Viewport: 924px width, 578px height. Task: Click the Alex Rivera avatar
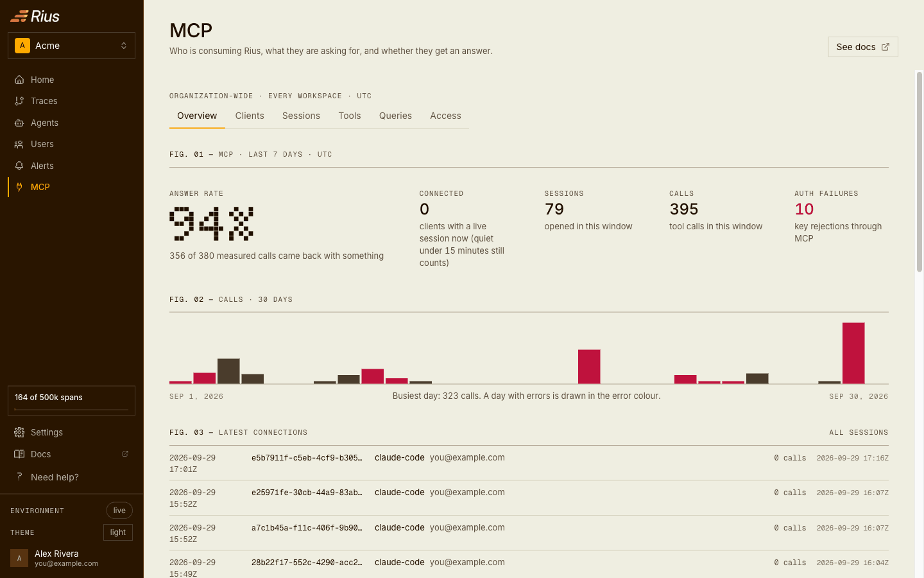19,558
